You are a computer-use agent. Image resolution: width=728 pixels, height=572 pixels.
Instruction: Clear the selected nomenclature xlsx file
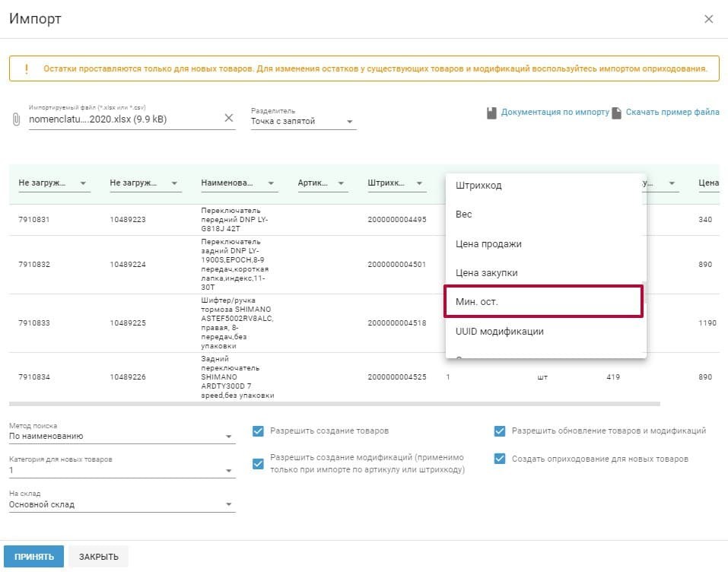(x=229, y=118)
